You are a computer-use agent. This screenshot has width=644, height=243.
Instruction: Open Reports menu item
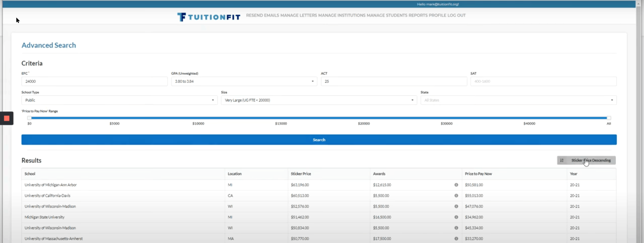(x=418, y=15)
